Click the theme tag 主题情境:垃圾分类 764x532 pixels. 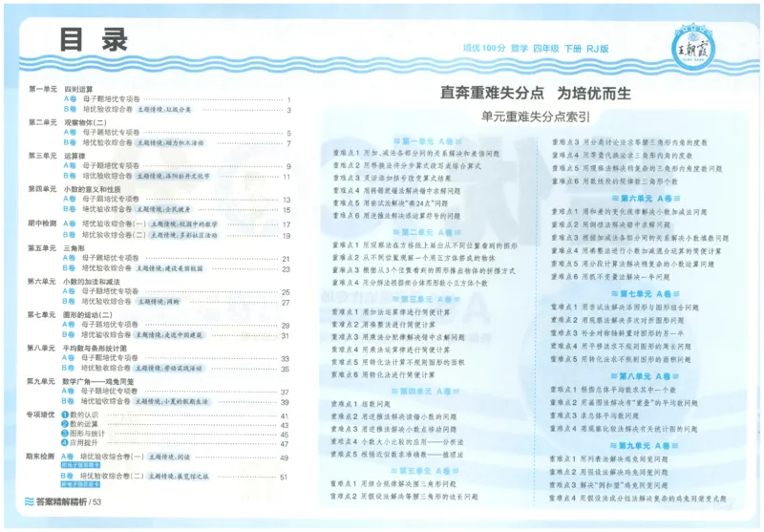(x=164, y=110)
